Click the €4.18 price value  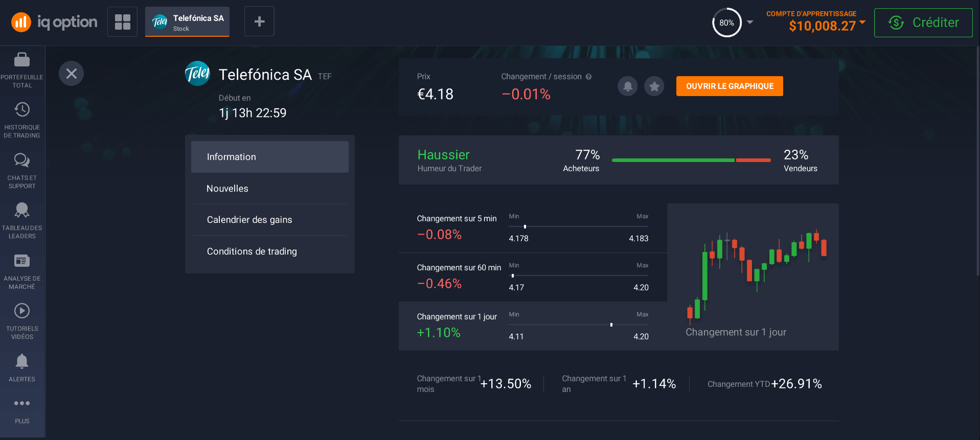(436, 95)
